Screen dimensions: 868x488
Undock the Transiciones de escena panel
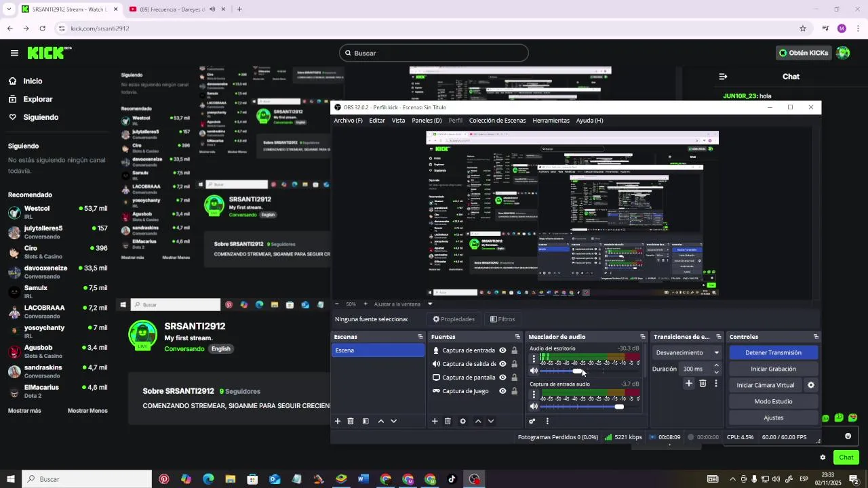719,337
